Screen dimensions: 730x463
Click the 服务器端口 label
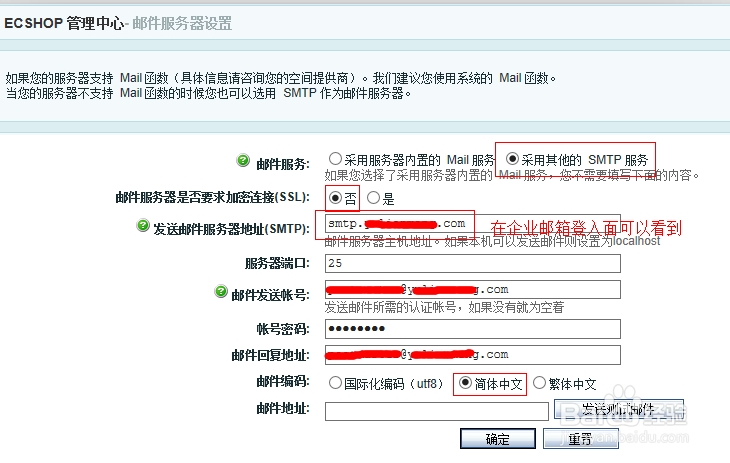277,263
